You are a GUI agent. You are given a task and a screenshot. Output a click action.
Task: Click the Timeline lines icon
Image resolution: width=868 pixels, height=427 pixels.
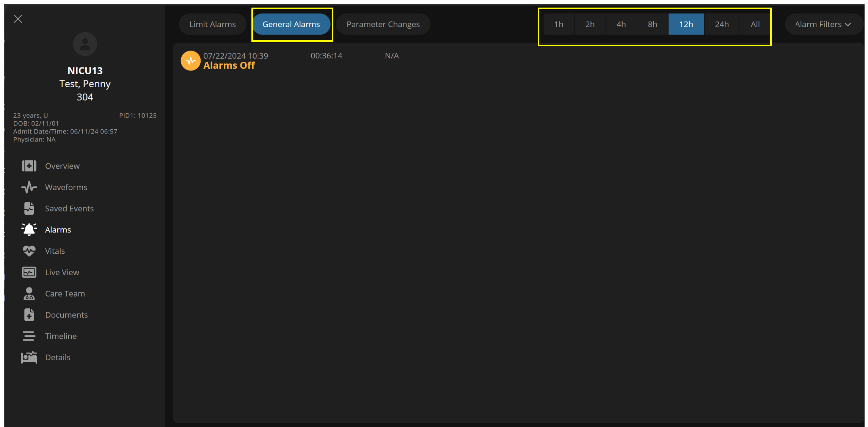(29, 336)
